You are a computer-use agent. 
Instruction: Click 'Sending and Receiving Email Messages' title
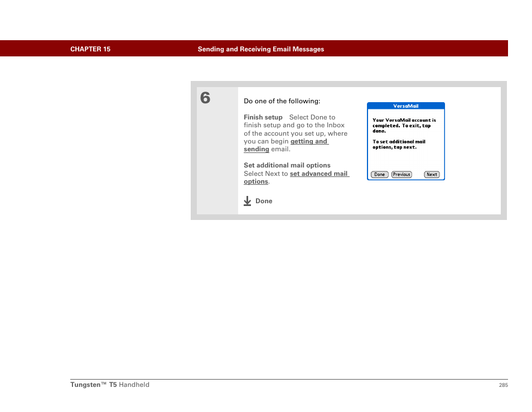(261, 49)
